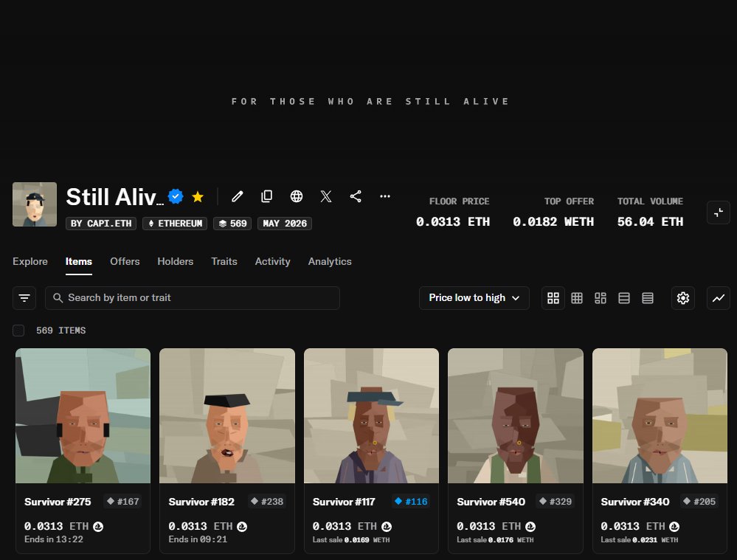Image resolution: width=737 pixels, height=560 pixels.
Task: Click the total volume 56.04 ETH value
Action: coord(650,222)
